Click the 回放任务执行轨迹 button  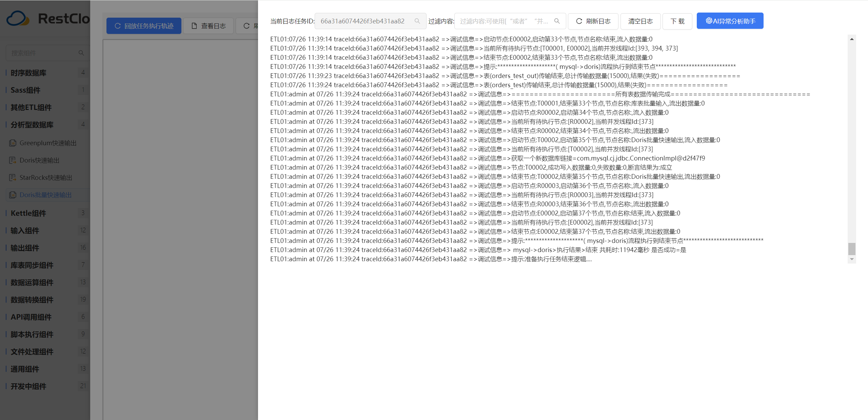click(144, 26)
